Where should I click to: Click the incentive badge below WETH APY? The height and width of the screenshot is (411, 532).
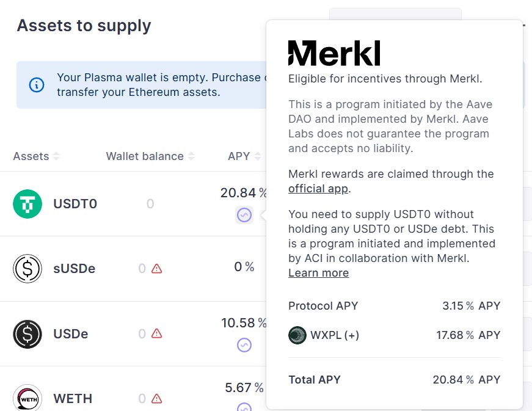(x=244, y=408)
